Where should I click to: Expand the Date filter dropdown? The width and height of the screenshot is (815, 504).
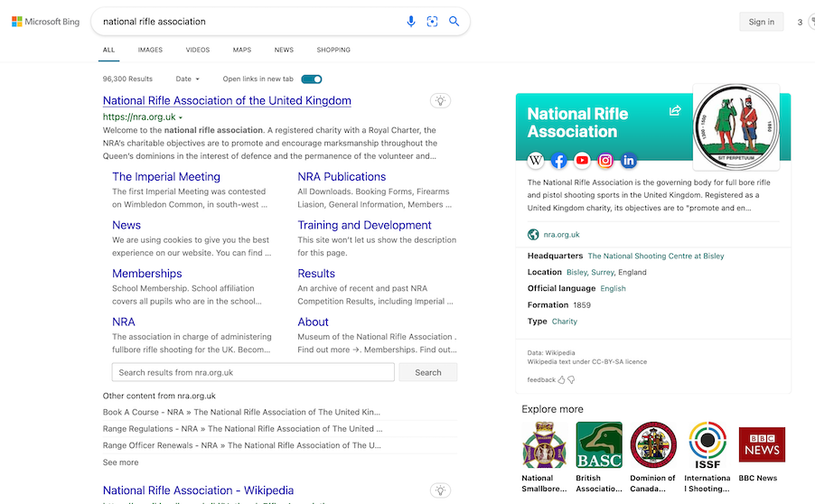point(187,79)
